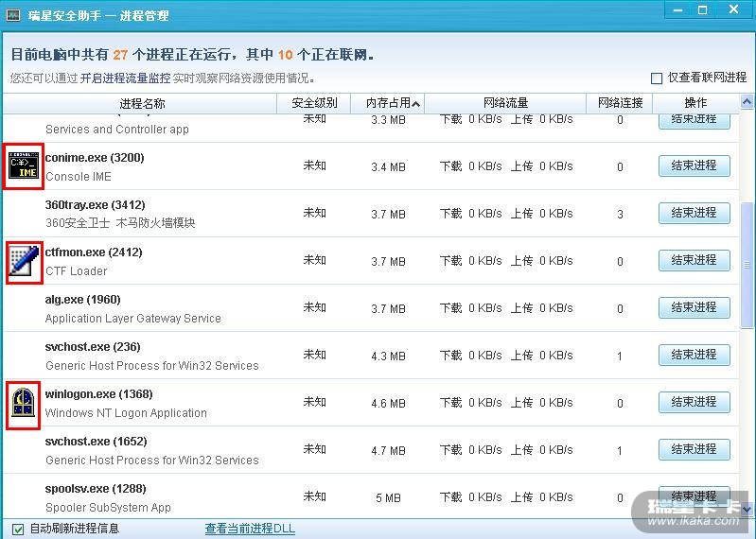Click the Services and Controller app description
The width and height of the screenshot is (756, 539).
117,130
